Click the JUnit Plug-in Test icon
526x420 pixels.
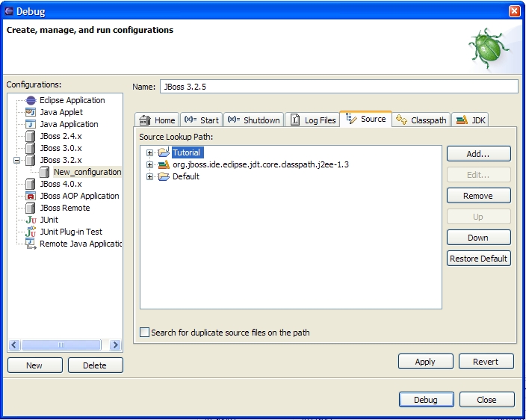click(31, 232)
